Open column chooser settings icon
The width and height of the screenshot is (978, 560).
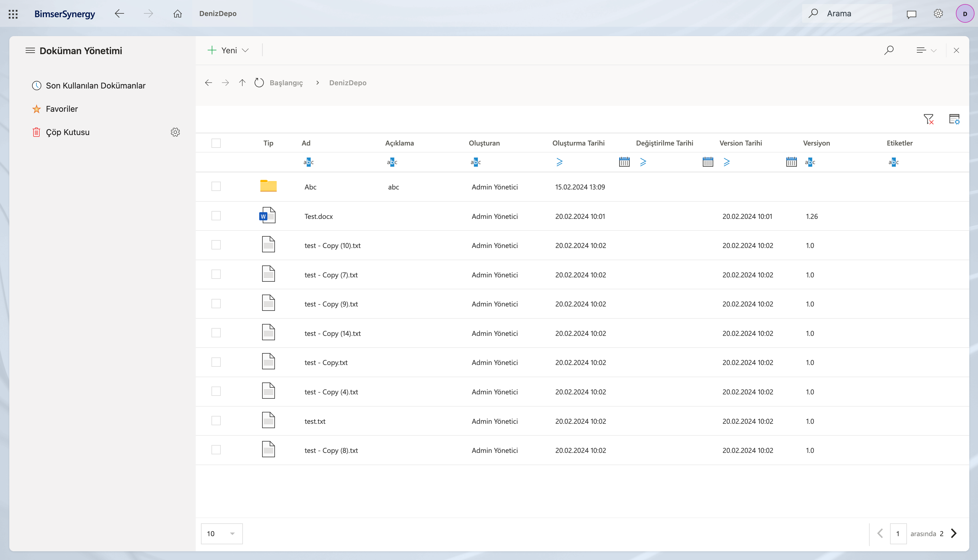point(954,119)
